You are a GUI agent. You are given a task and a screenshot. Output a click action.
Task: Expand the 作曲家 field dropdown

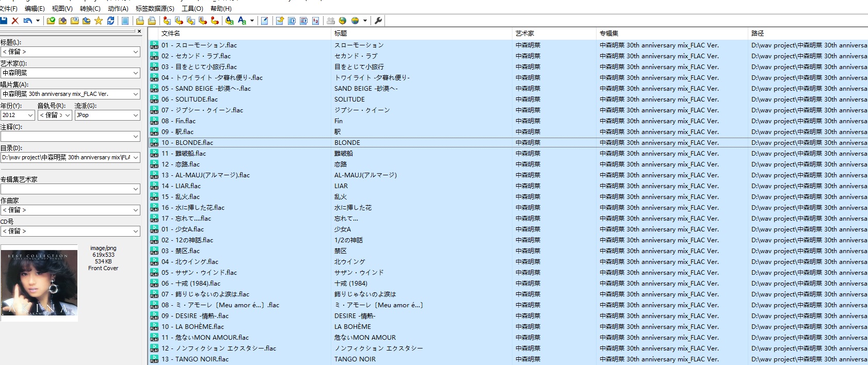click(x=136, y=210)
